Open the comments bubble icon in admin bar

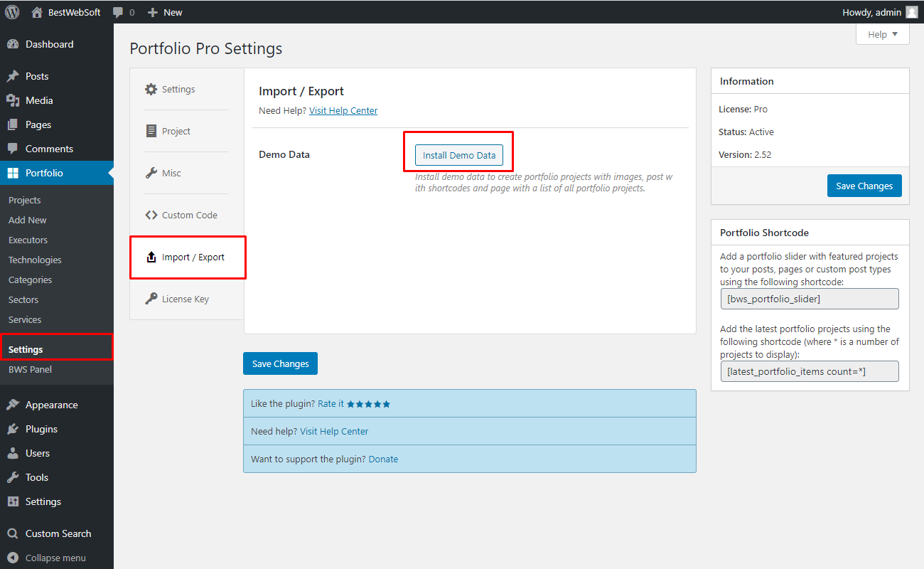pyautogui.click(x=118, y=12)
